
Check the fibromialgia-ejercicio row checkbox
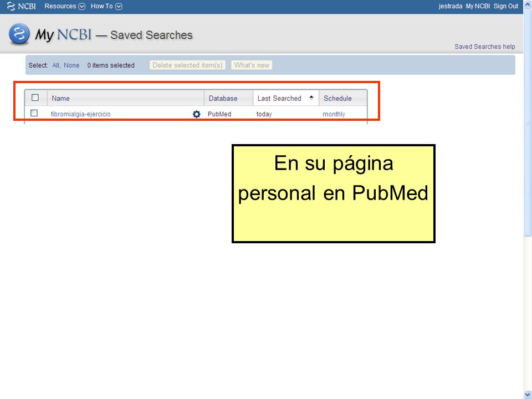click(x=34, y=113)
